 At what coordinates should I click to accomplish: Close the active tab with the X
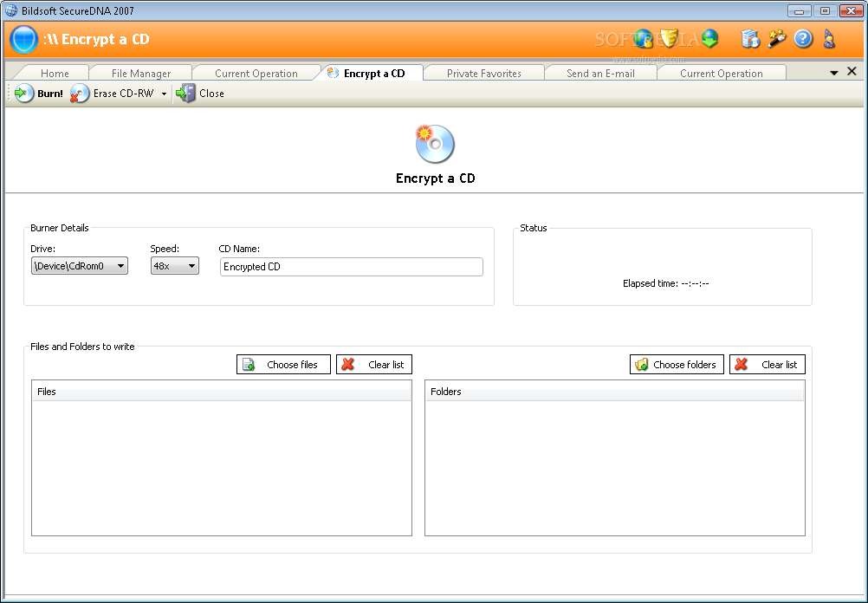[852, 71]
